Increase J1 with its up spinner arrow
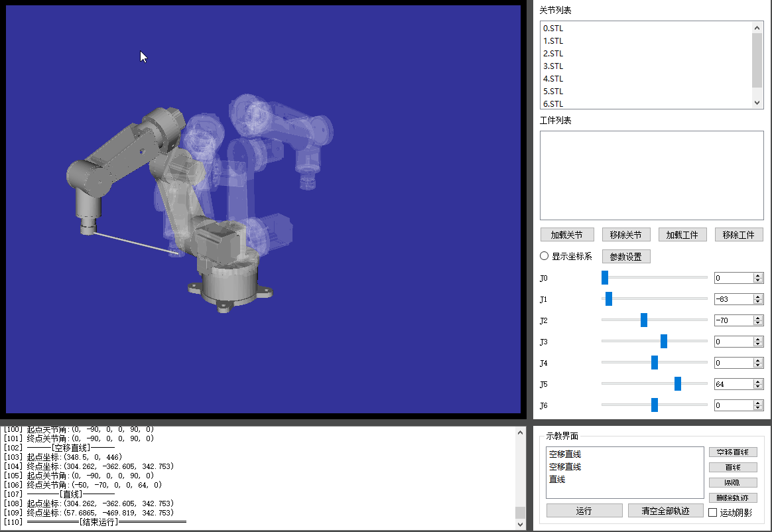Image resolution: width=772 pixels, height=532 pixels. [758, 297]
